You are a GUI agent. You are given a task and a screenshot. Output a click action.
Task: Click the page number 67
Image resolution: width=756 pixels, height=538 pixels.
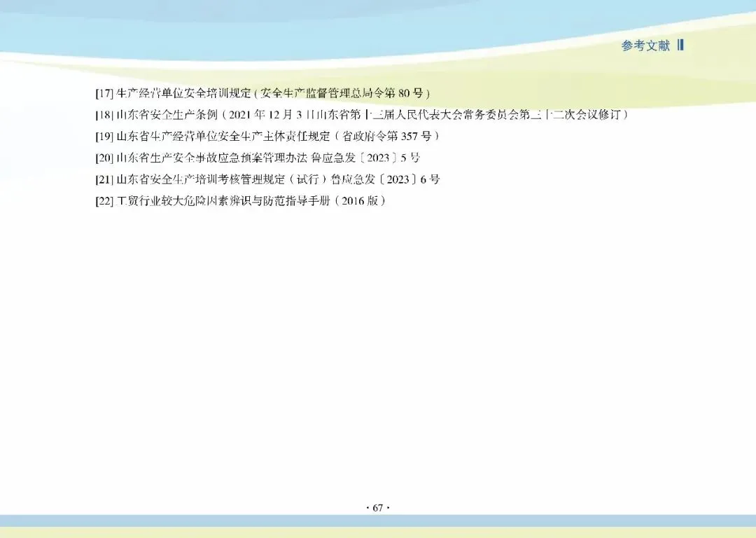pyautogui.click(x=378, y=508)
